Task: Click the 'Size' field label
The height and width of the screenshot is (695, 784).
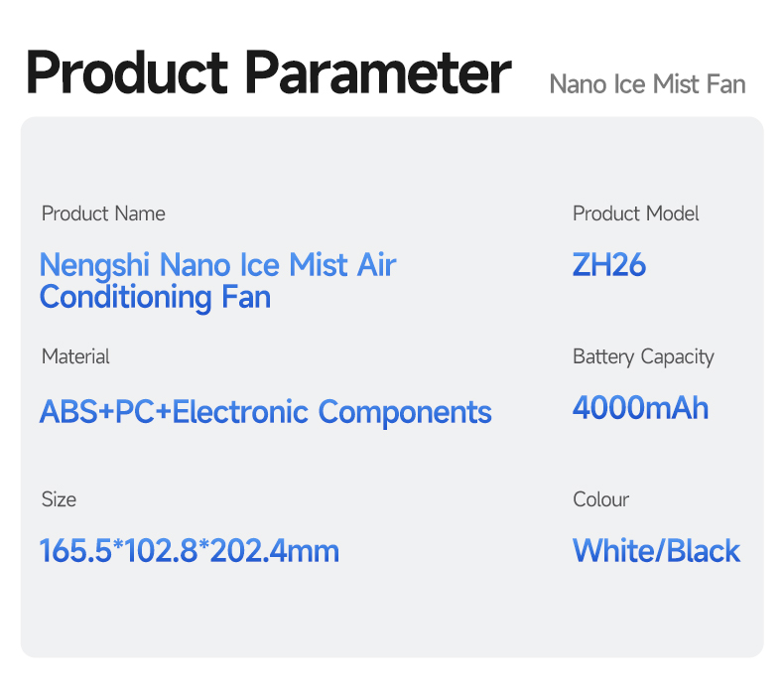Action: coord(59,499)
